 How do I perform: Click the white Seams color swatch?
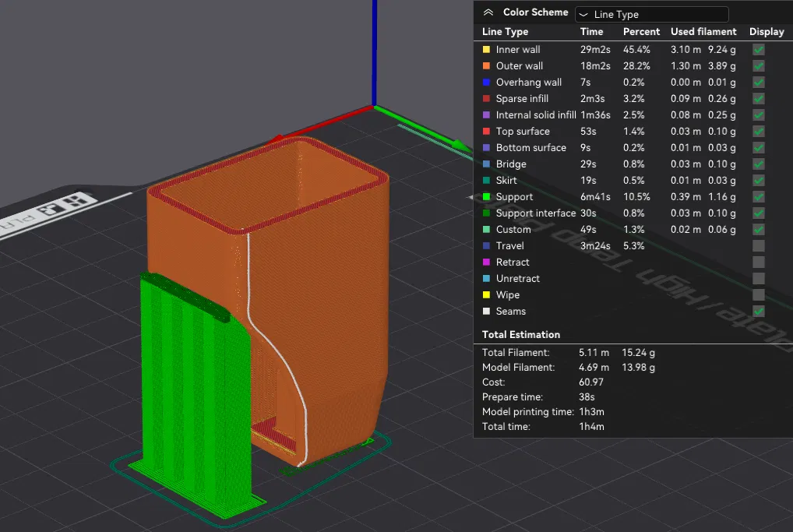[487, 311]
